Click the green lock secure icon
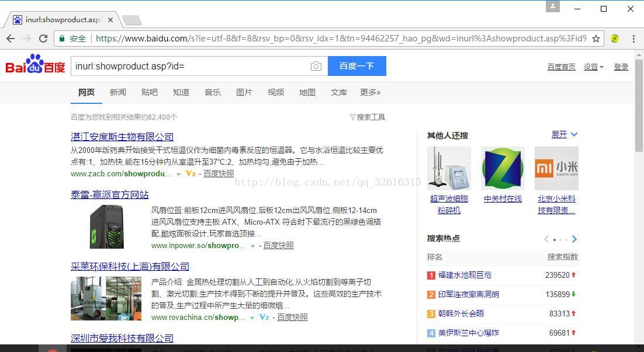This screenshot has width=644, height=352. pos(62,39)
